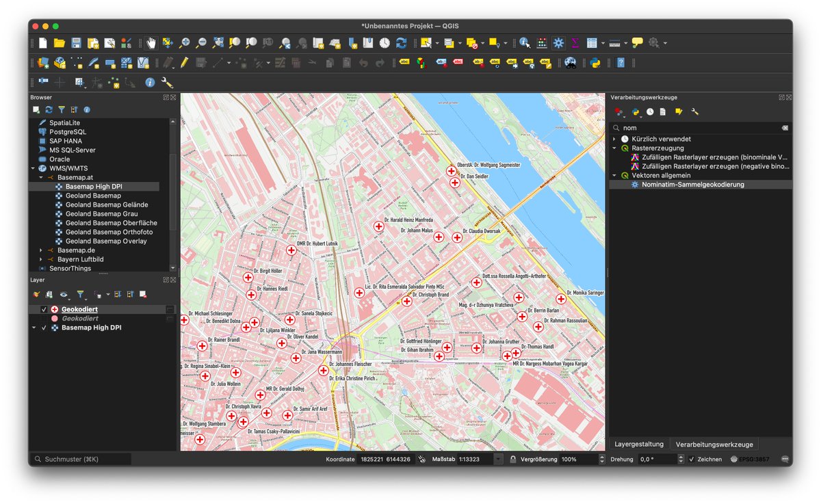Click Zoom Full extent icon

coord(218,43)
